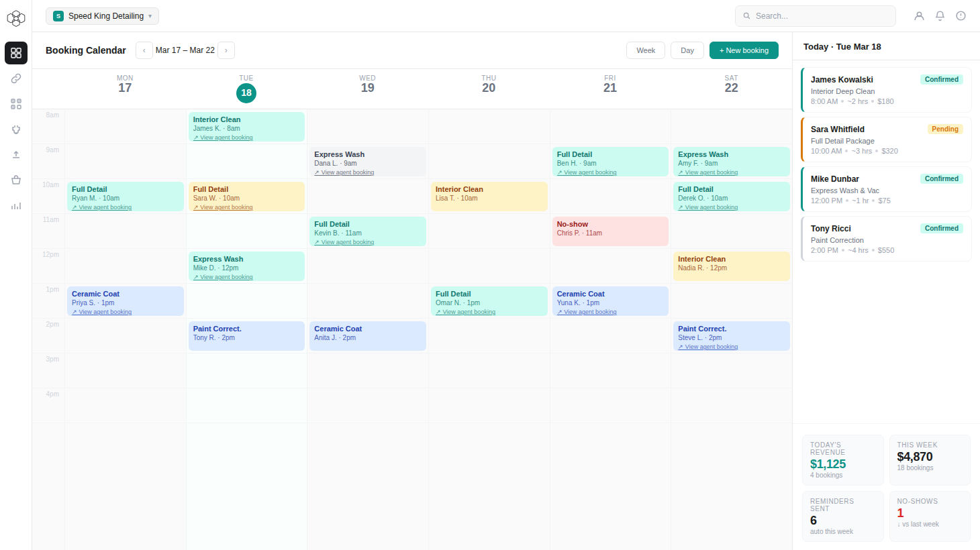The height and width of the screenshot is (550, 980).
Task: Click the user profile icon in header
Action: 919,16
